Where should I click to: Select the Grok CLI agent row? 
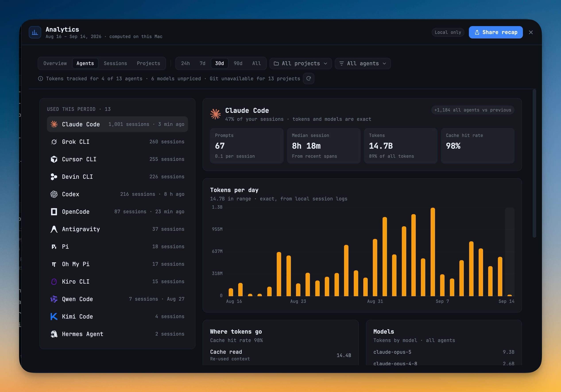click(117, 142)
